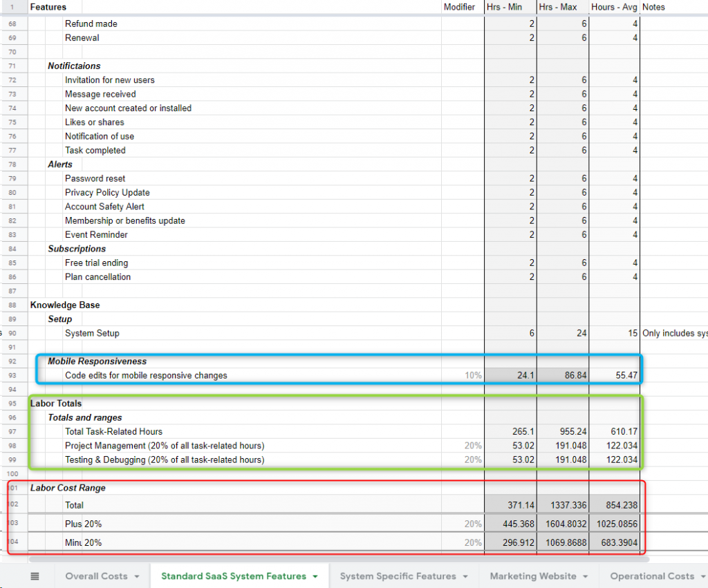Click the Plus 20% row label

tap(83, 524)
